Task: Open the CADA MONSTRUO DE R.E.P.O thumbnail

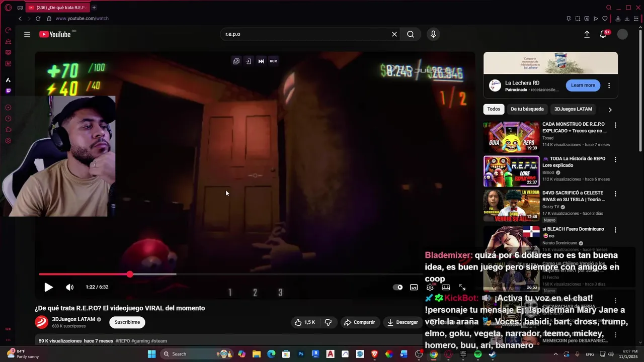Action: click(511, 137)
